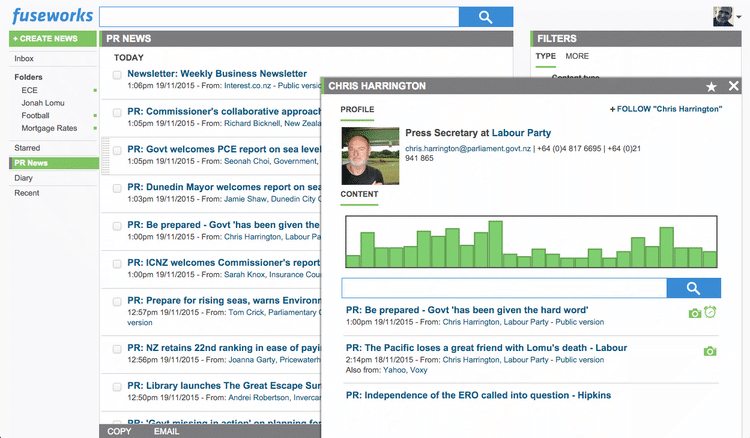Follow "Chris Harrington"

click(x=666, y=109)
